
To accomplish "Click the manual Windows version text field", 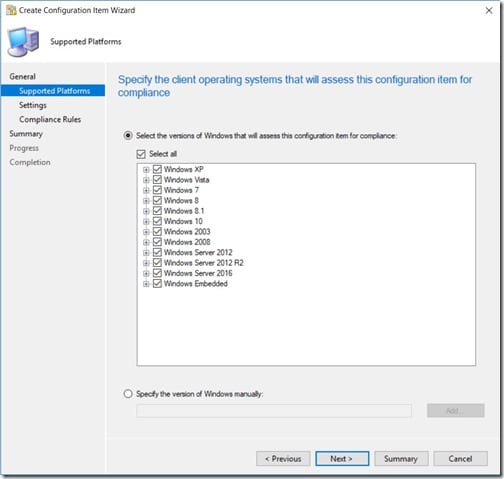I will coord(274,411).
